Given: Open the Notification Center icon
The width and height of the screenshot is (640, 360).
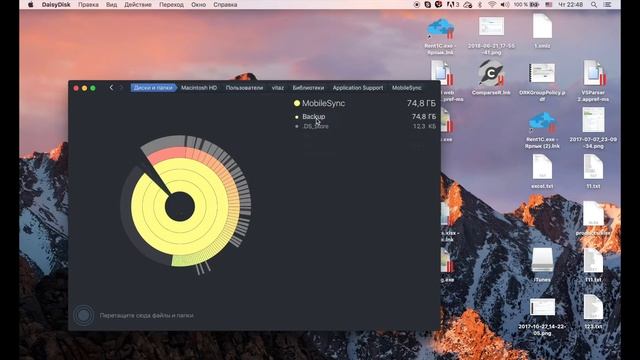Looking at the screenshot, I should click(x=607, y=4).
